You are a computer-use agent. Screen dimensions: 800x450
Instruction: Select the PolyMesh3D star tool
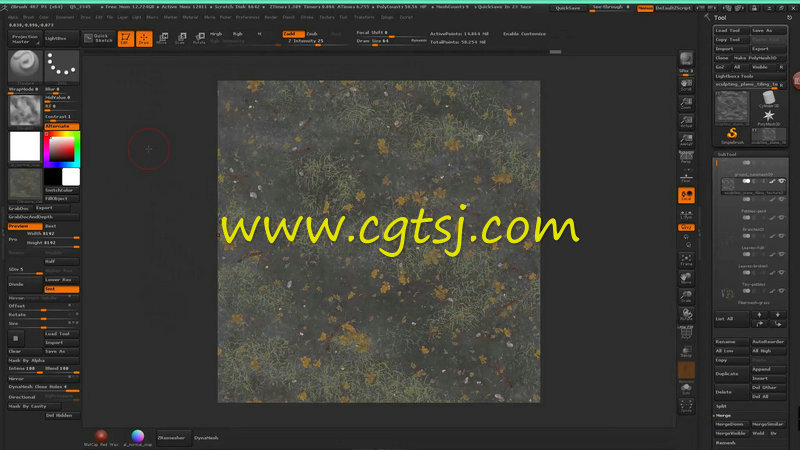pyautogui.click(x=769, y=117)
